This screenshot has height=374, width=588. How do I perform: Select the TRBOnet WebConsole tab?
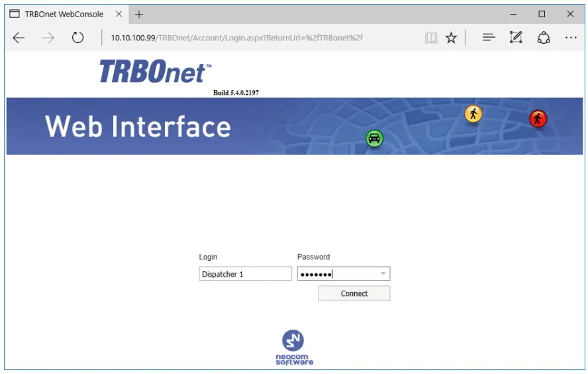click(x=66, y=15)
